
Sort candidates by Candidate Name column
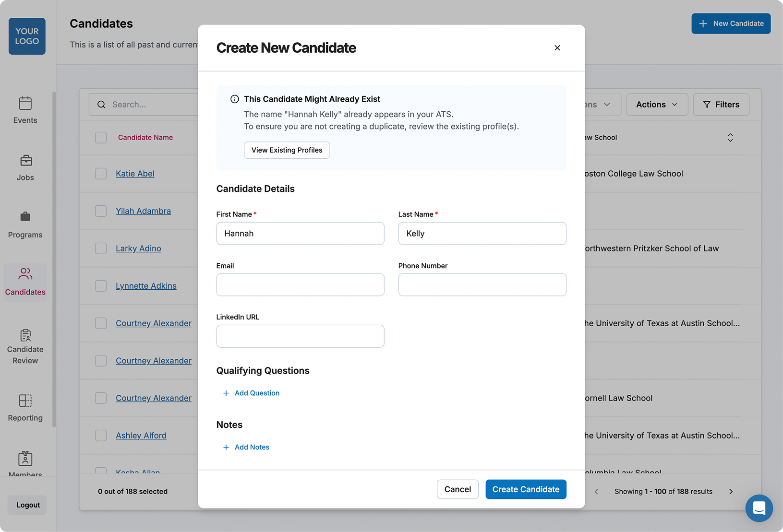click(x=145, y=137)
